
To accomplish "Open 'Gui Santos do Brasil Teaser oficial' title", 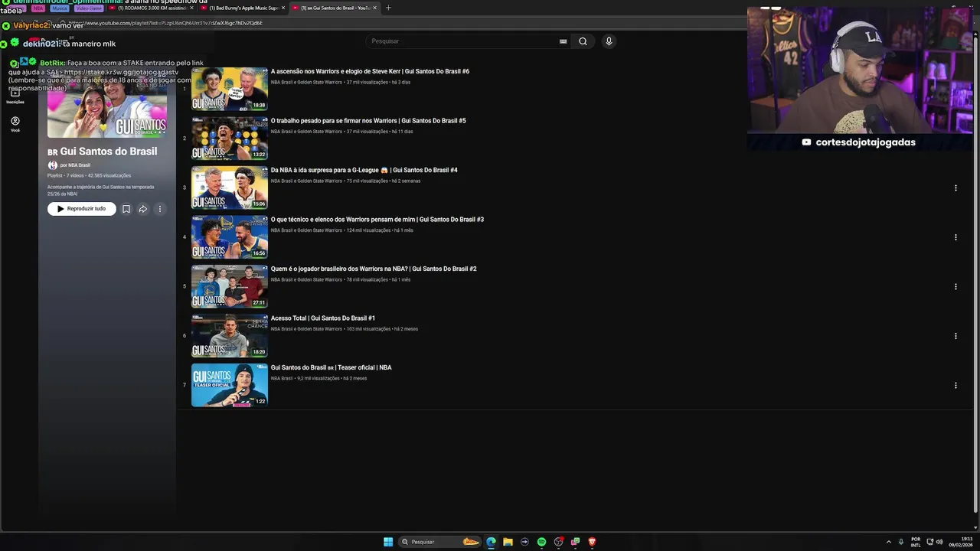I will click(331, 367).
